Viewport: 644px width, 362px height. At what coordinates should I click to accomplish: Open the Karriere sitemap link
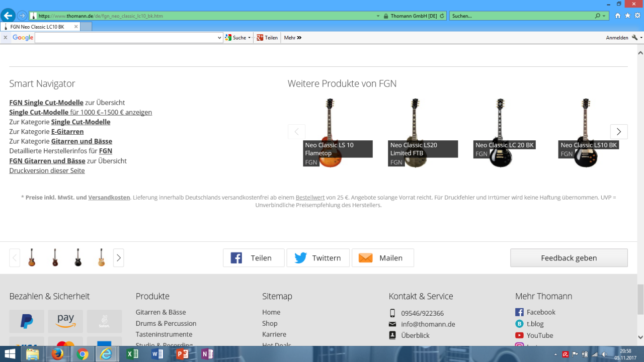coord(274,334)
